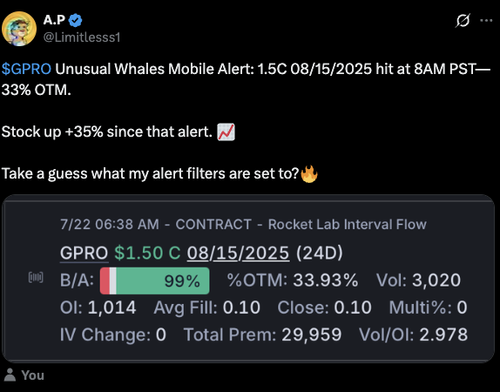Click the A.P display name
500x392 pixels.
pos(54,20)
